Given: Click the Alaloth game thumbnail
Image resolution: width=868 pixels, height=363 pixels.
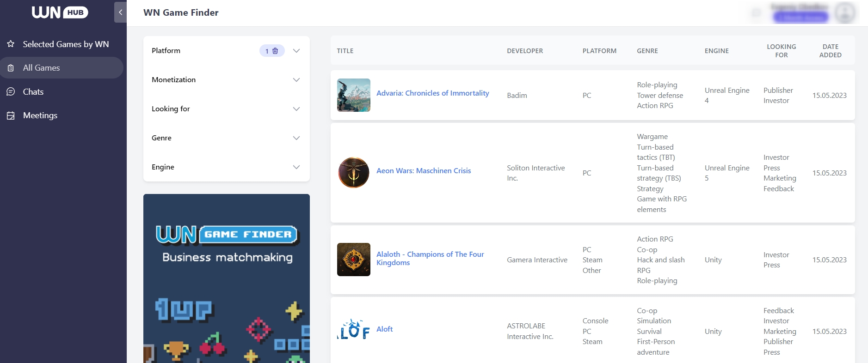Looking at the screenshot, I should (354, 260).
